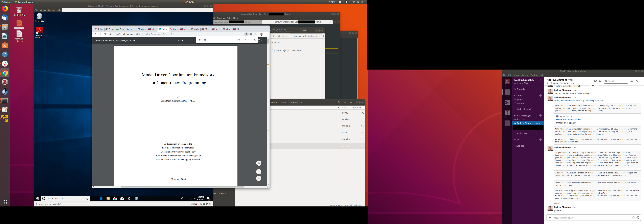Open emoji picker in Slack message box
This screenshot has width=644, height=224.
click(x=638, y=218)
